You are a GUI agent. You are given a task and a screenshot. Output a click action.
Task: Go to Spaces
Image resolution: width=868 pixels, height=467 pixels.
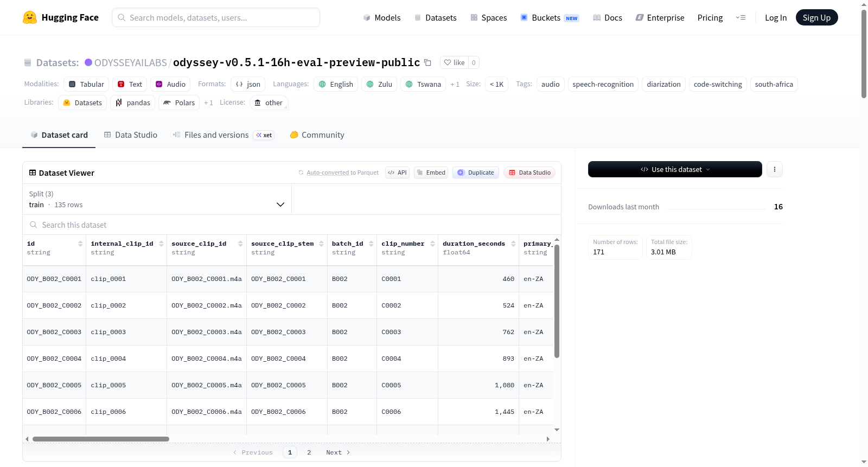coord(488,17)
